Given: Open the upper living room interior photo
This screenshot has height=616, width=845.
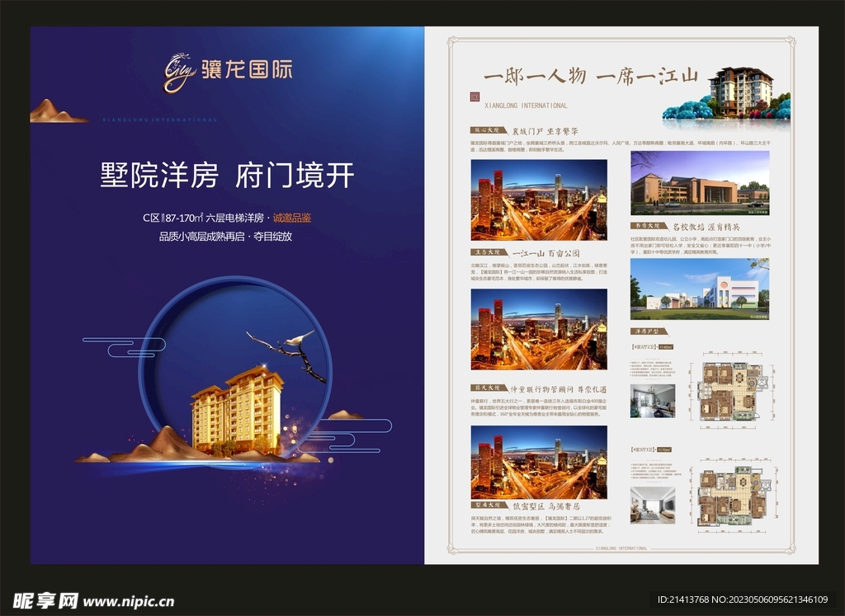Looking at the screenshot, I should coord(652,401).
